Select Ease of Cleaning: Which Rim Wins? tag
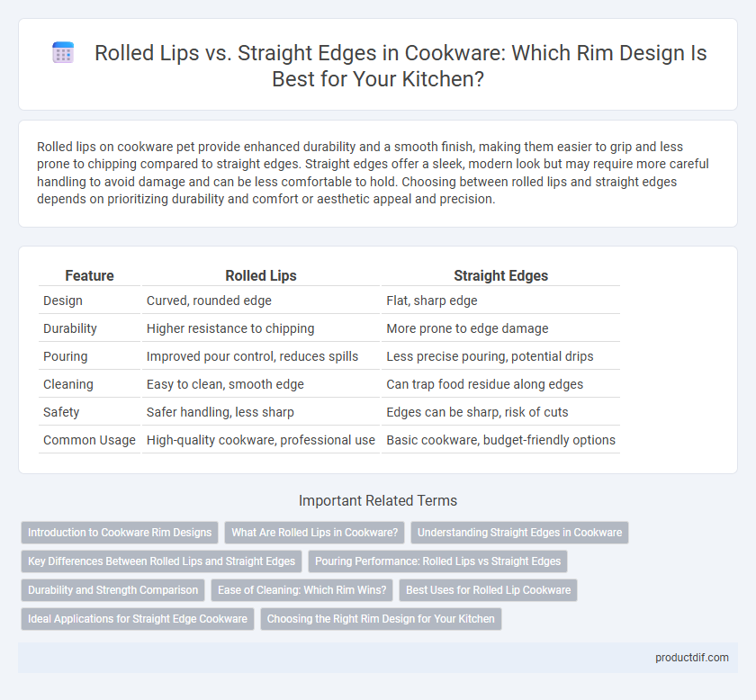 tap(301, 590)
